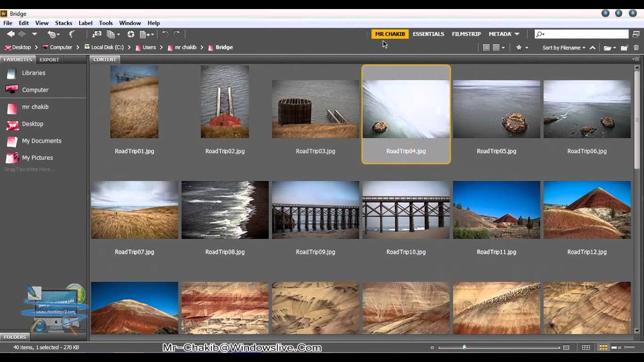
Task: Rotate 90° clockwise icon
Action: [x=177, y=34]
